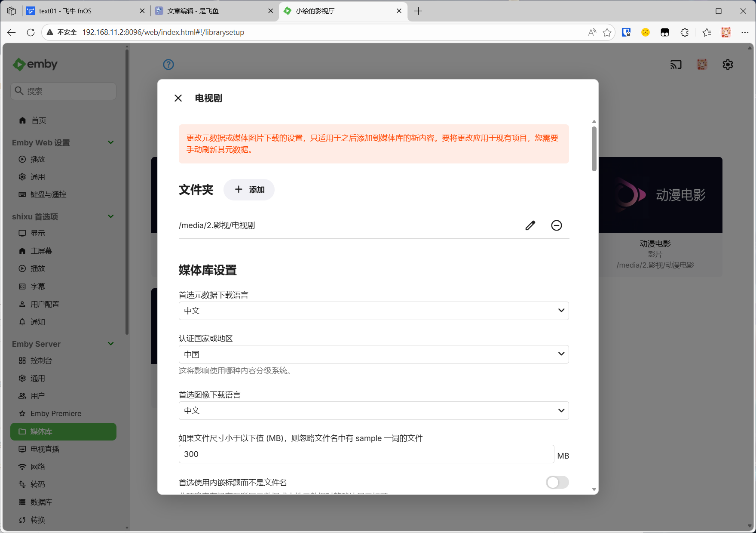Viewport: 756px width, 533px height.
Task: Toggle 首选使用内嵌标题而不是文件名 switch
Action: click(557, 482)
